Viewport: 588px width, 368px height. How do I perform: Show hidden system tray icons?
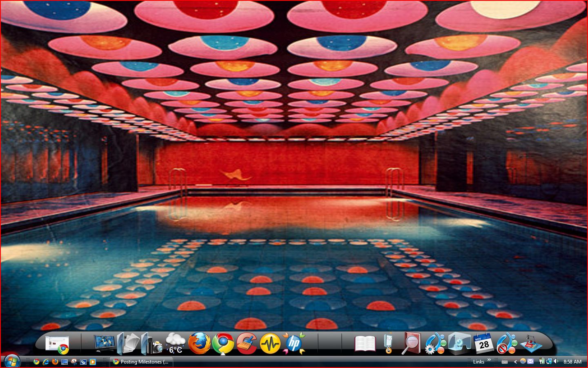tap(515, 362)
